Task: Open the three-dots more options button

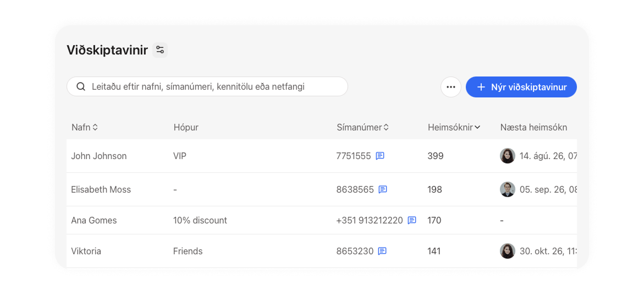Action: [450, 87]
